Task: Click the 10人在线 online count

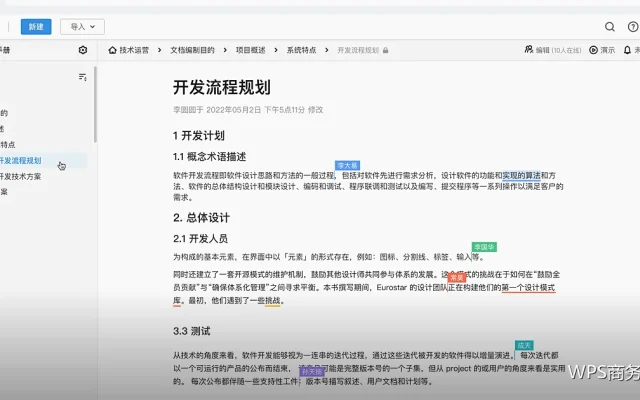Action: (567, 50)
